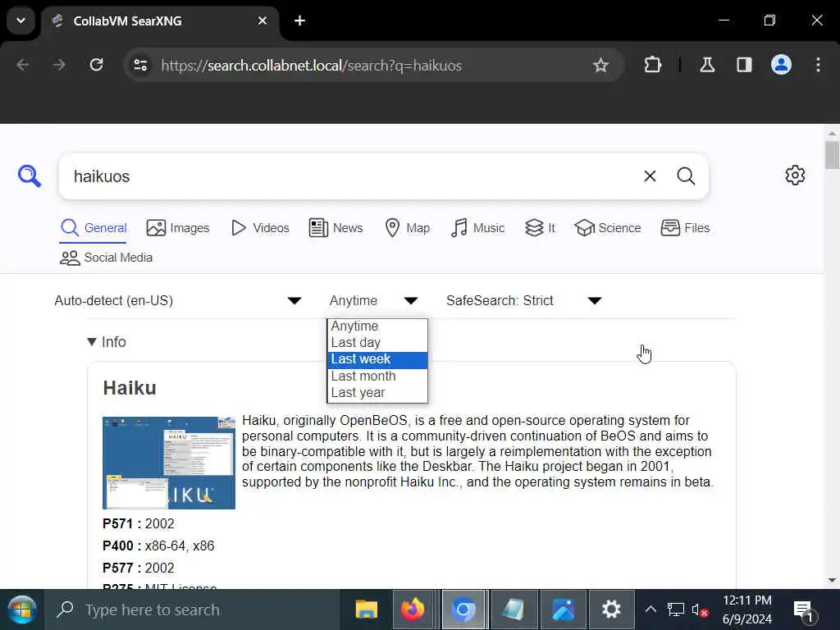Image resolution: width=840 pixels, height=630 pixels.
Task: Open the Windows Start menu
Action: [22, 609]
